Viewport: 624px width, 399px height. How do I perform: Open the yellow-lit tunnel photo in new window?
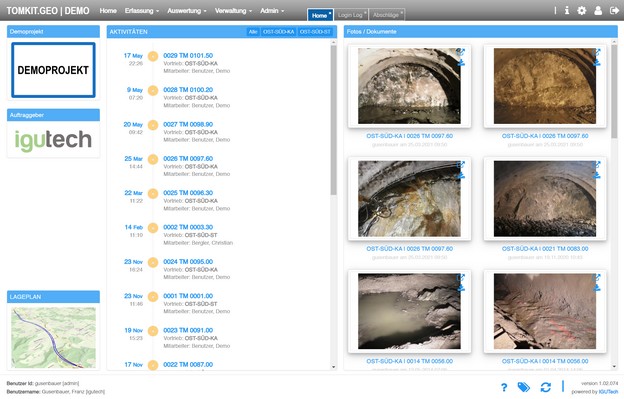click(x=596, y=52)
